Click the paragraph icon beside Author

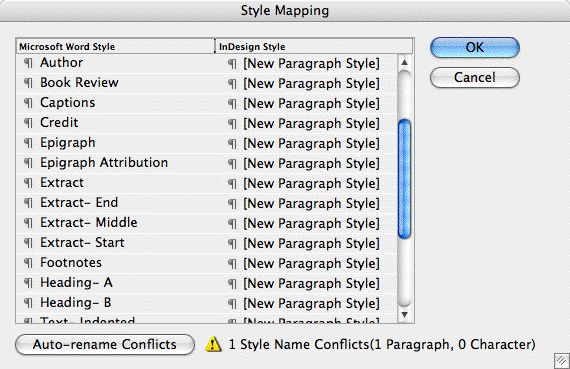[x=28, y=63]
